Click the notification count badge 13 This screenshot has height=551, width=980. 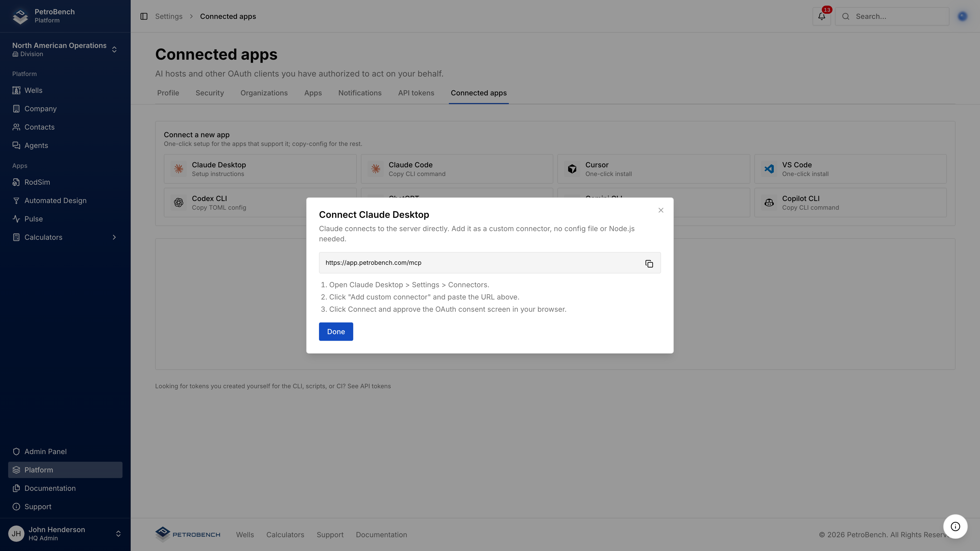tap(827, 10)
